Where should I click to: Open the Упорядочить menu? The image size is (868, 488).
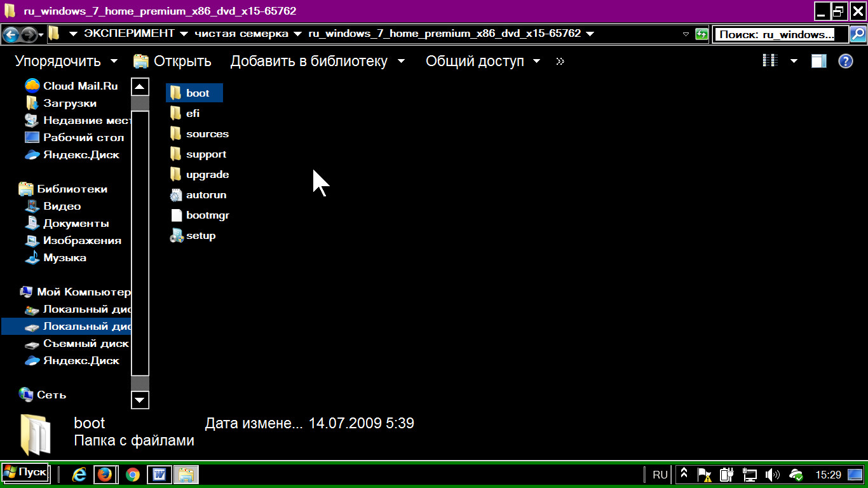click(x=66, y=61)
